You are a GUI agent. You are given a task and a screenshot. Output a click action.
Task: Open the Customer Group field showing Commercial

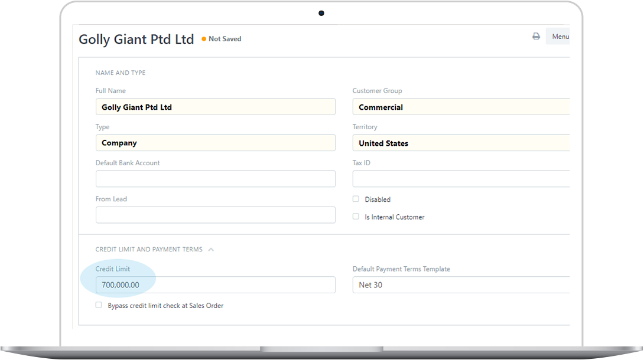coord(461,107)
